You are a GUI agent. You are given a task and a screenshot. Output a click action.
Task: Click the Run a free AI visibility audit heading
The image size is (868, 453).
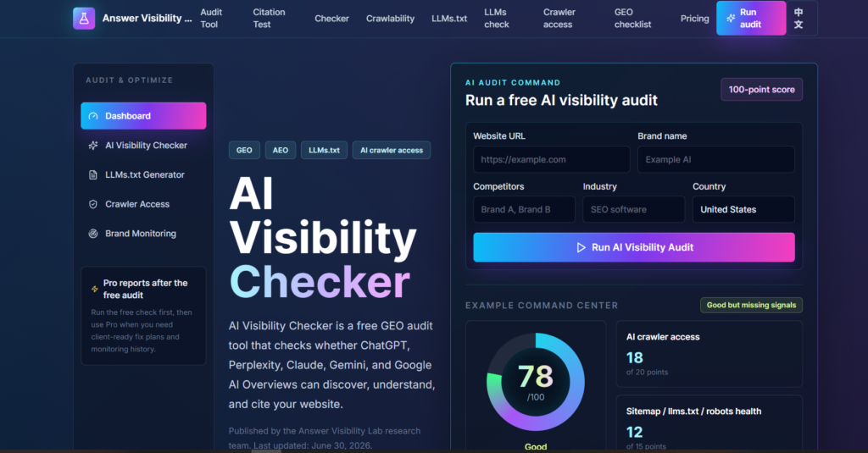pos(561,100)
